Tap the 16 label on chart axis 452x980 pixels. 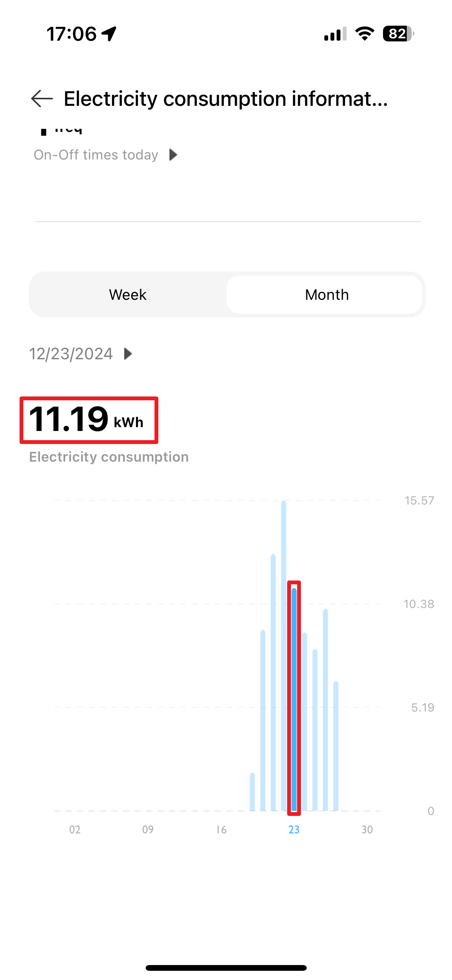click(x=221, y=830)
